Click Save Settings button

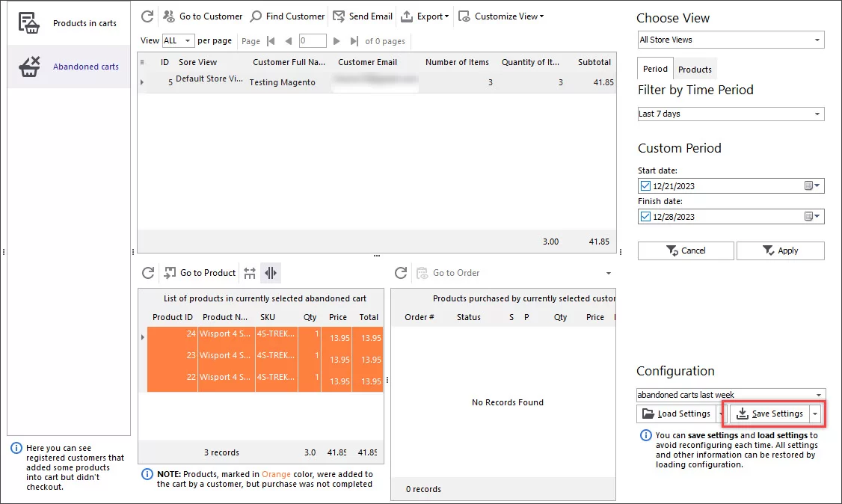tap(769, 414)
